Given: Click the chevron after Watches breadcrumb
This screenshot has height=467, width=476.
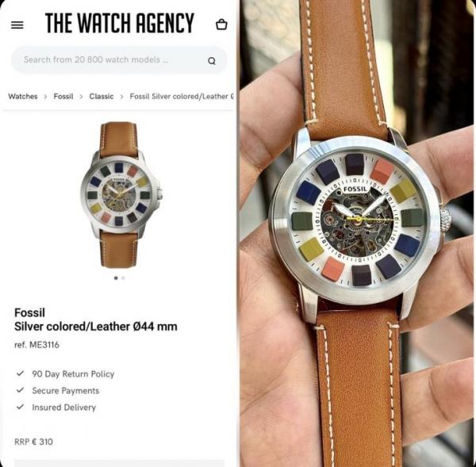Looking at the screenshot, I should 45,97.
